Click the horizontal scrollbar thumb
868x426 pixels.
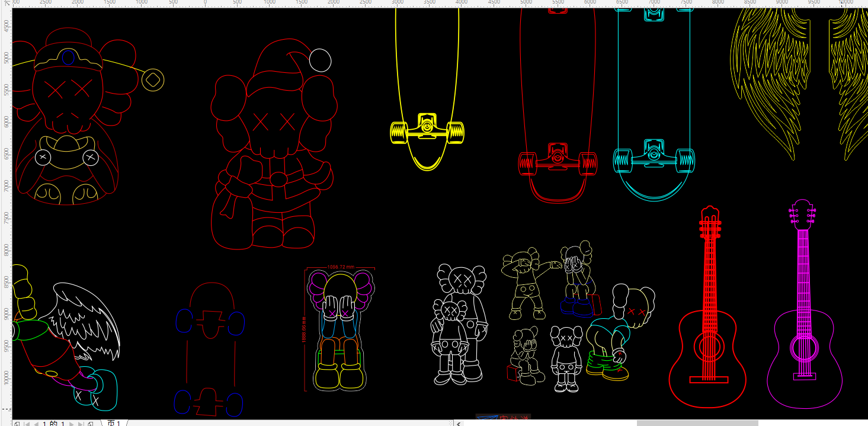coord(697,423)
